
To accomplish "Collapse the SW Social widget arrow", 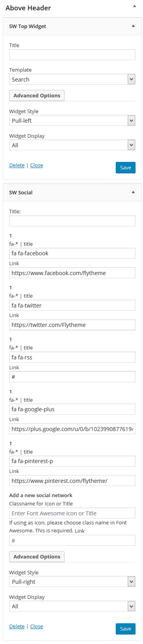I will click(x=133, y=192).
